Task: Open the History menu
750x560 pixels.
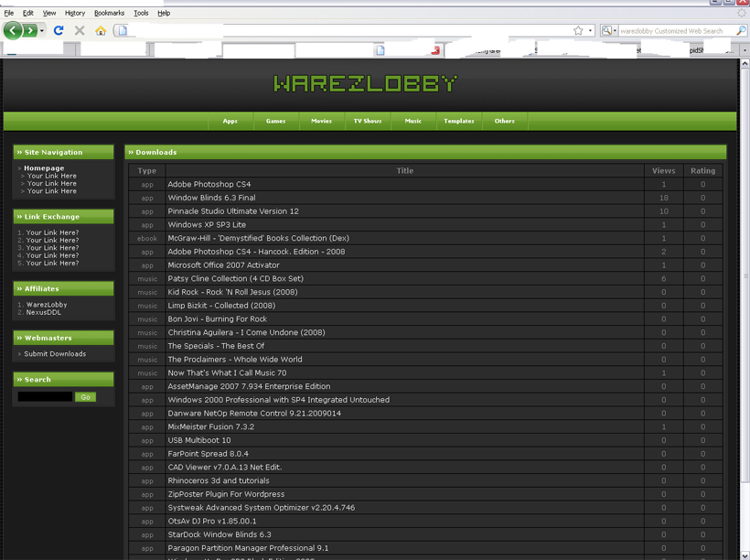Action: (x=75, y=13)
